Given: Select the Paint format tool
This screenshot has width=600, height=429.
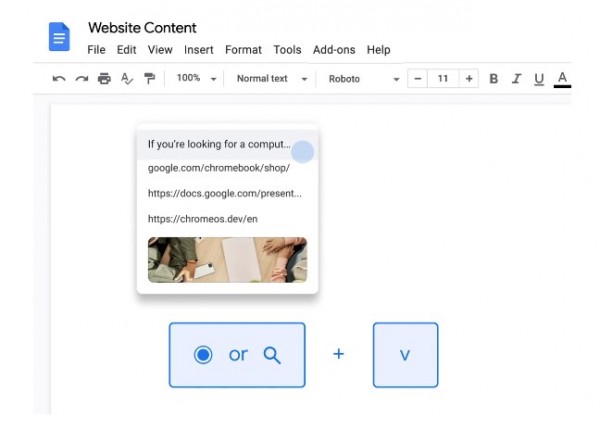Looking at the screenshot, I should click(x=149, y=79).
